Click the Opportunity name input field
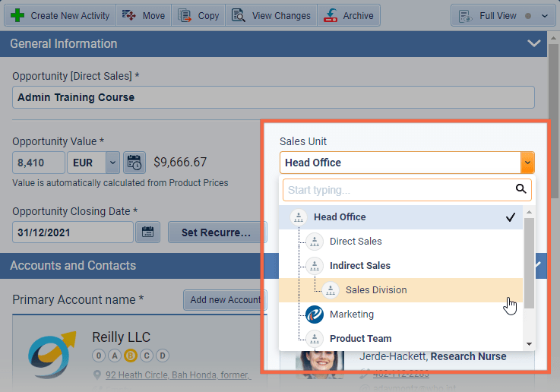 [273, 97]
